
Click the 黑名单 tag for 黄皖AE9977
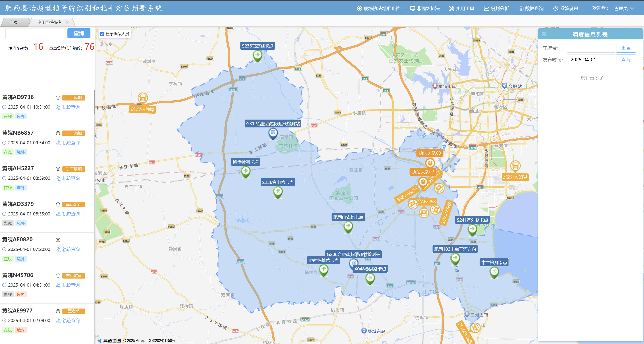point(74,311)
